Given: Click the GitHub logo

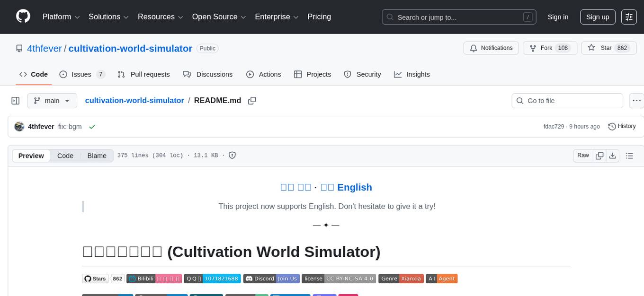Looking at the screenshot, I should point(23,17).
